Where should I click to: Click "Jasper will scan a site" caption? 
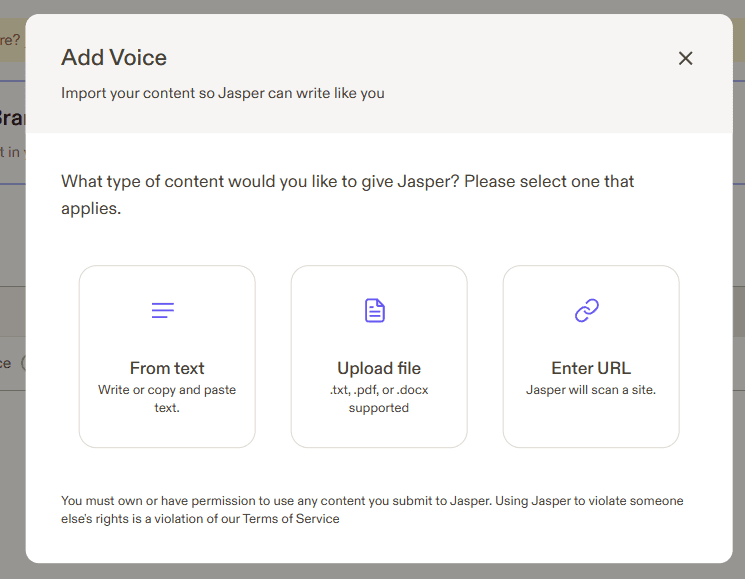(x=591, y=390)
